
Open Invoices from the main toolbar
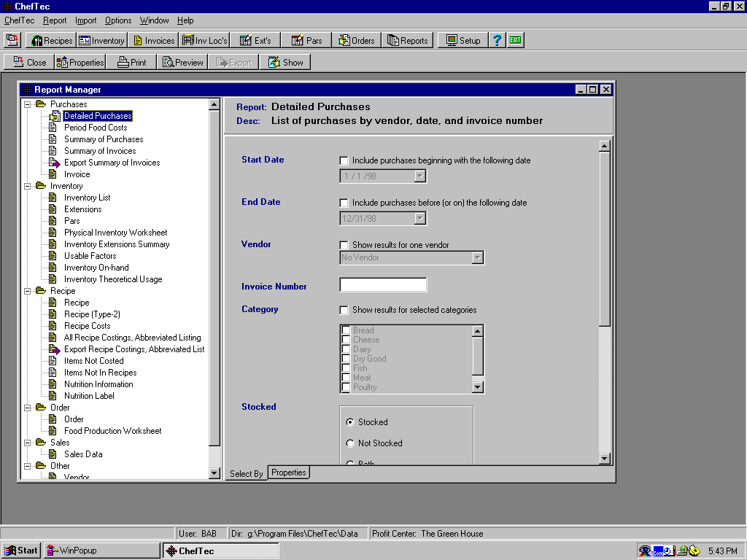pyautogui.click(x=153, y=41)
